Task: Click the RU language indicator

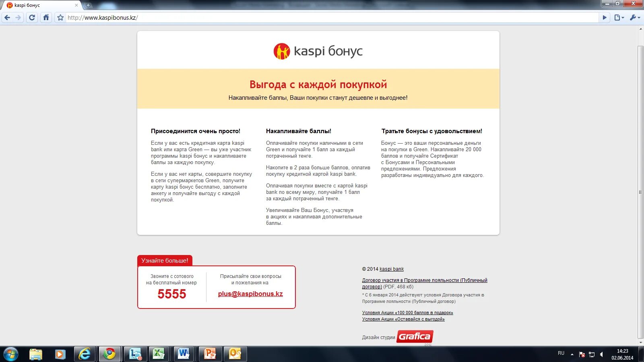Action: coord(561,353)
